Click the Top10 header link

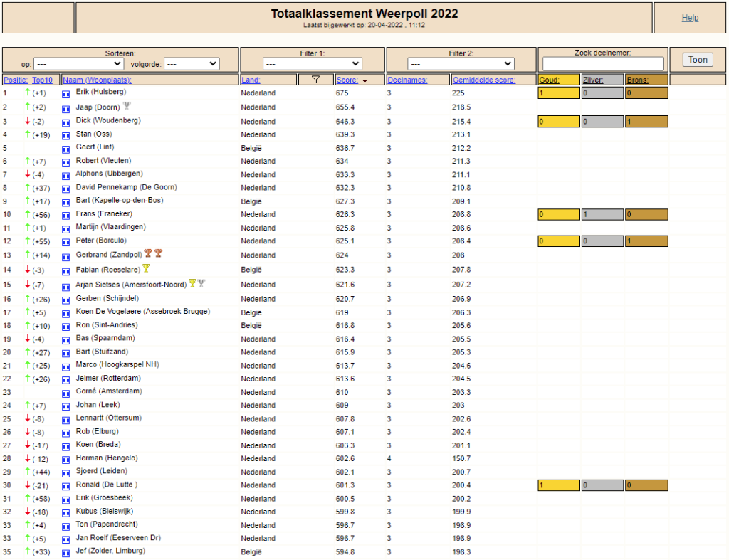pos(42,80)
